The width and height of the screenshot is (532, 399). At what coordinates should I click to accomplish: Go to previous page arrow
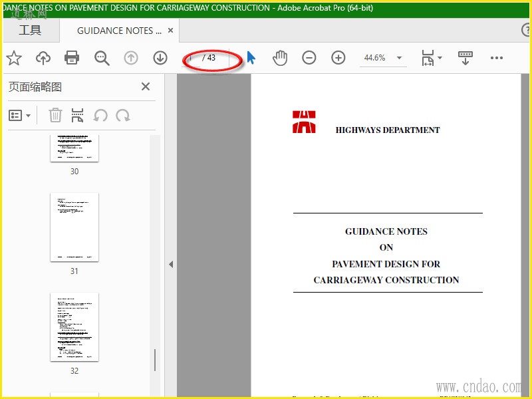(x=131, y=58)
